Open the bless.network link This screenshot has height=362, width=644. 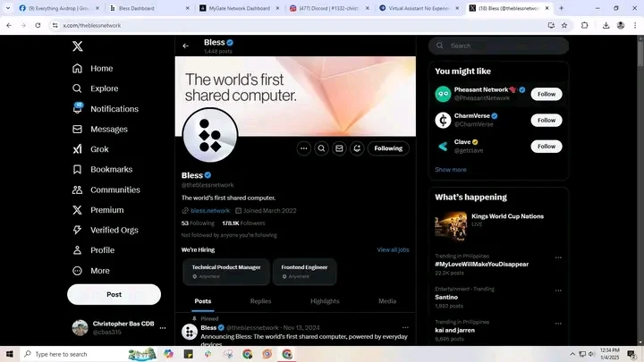pyautogui.click(x=210, y=211)
